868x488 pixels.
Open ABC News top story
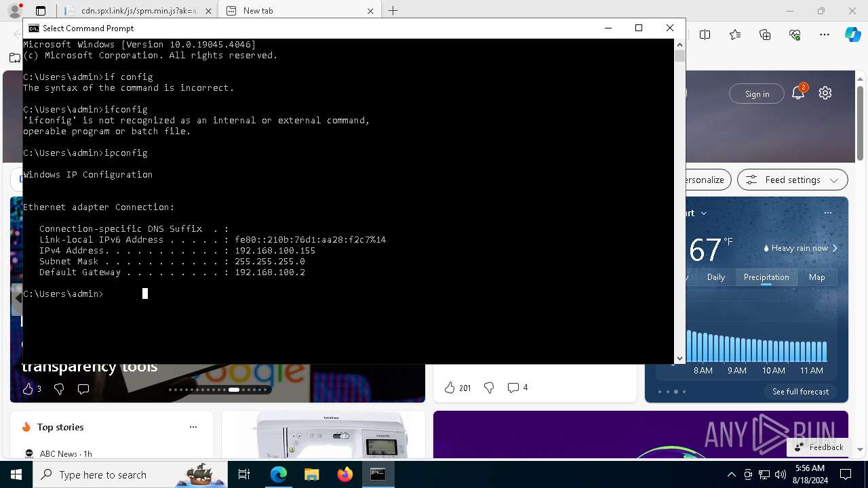coord(58,454)
